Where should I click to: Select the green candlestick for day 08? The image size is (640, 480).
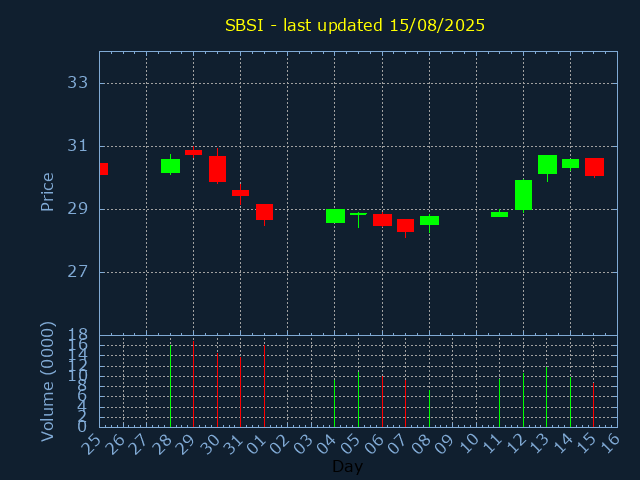click(x=429, y=220)
